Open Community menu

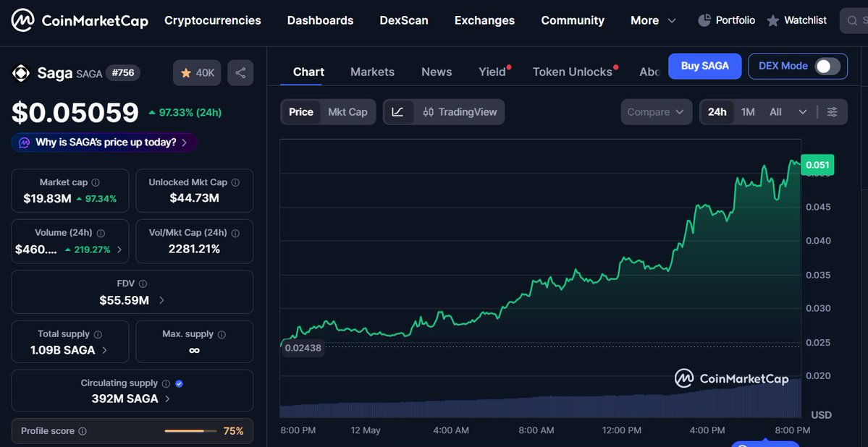pyautogui.click(x=573, y=20)
